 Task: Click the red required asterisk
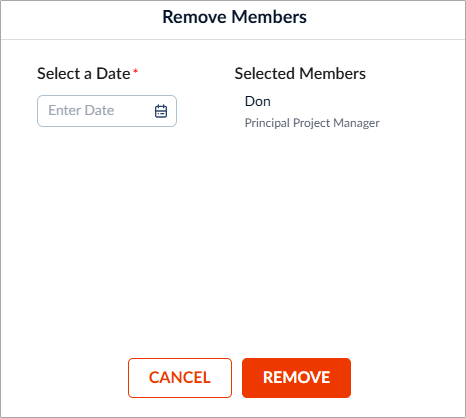tap(135, 70)
